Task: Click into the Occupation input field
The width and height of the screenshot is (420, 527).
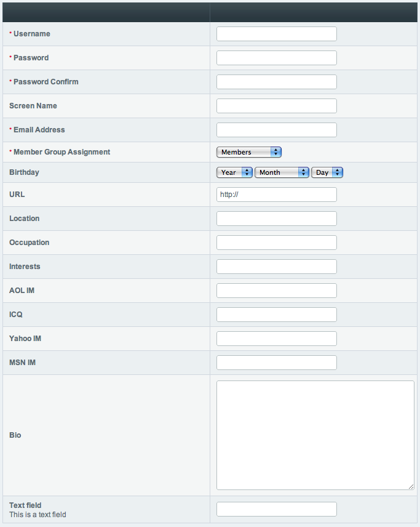Action: [276, 242]
